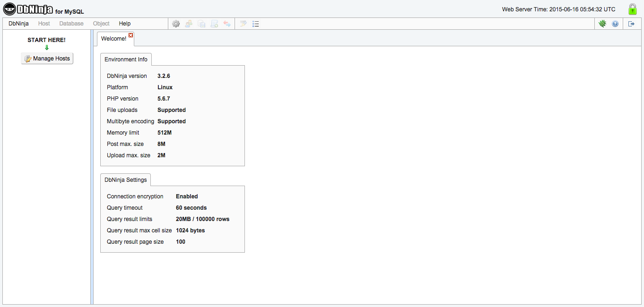Open the Database menu
The image size is (644, 307).
(71, 23)
